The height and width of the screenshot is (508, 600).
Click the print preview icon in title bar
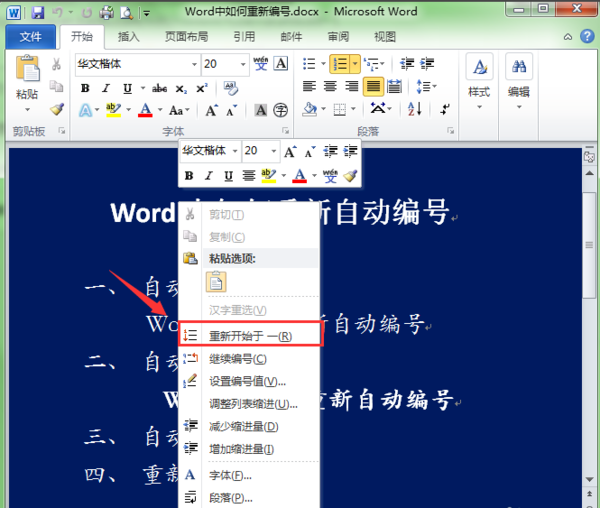click(126, 13)
